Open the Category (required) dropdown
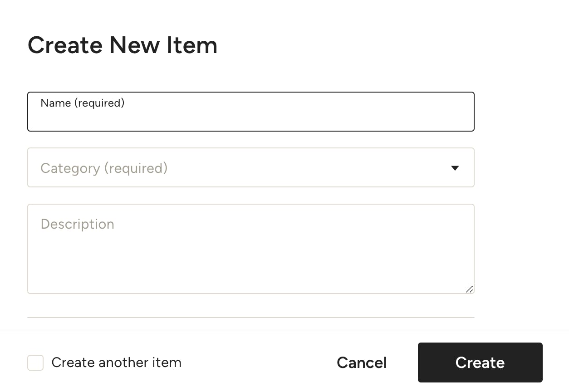This screenshot has height=392, width=569. pos(251,167)
